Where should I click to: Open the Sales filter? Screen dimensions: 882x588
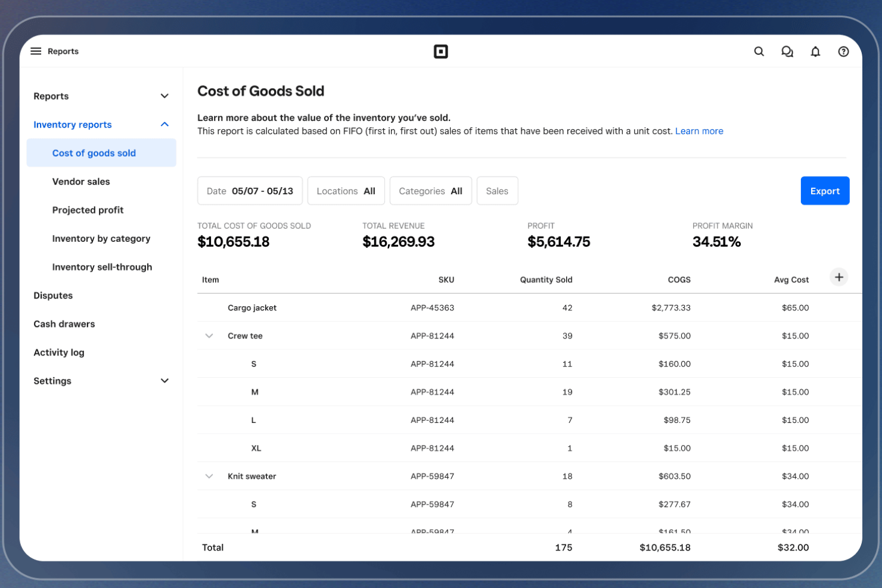coord(497,191)
